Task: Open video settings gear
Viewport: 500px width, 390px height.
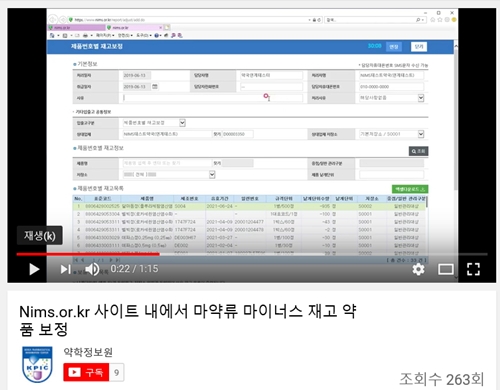Action: (x=418, y=269)
